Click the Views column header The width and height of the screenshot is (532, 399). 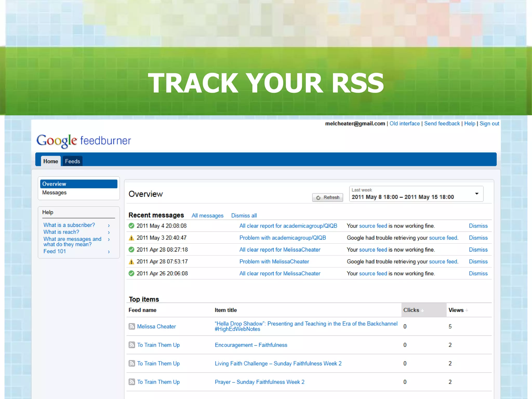[x=456, y=310]
